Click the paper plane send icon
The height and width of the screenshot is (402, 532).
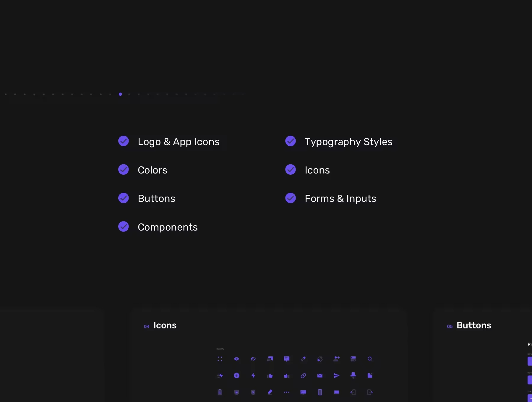tap(336, 376)
